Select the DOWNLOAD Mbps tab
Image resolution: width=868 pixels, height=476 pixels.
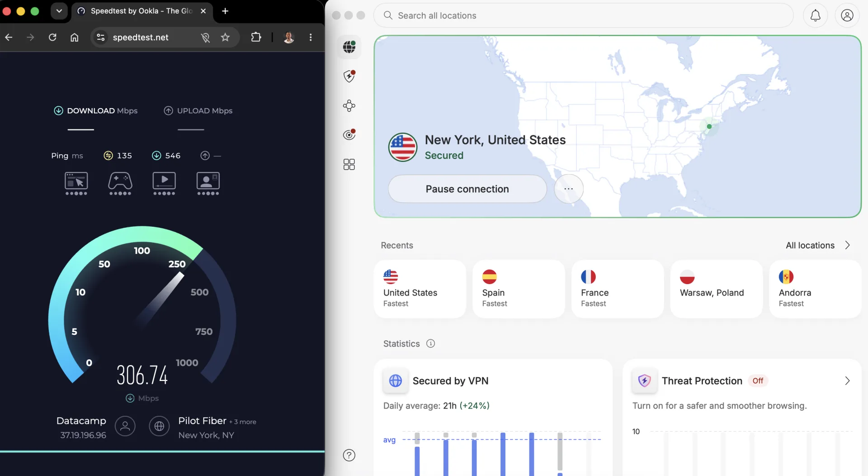point(96,111)
